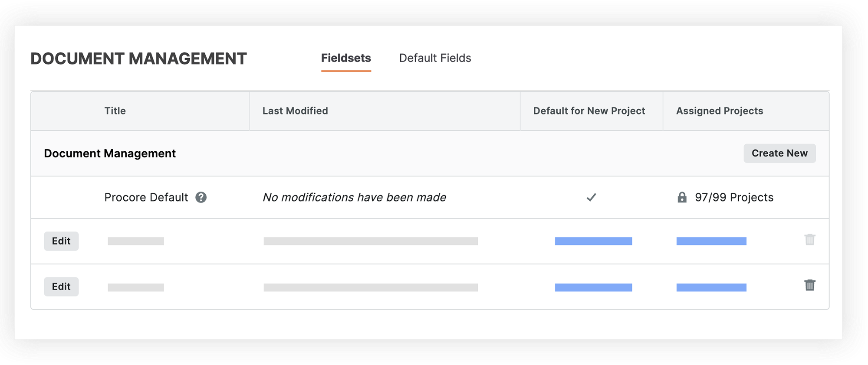Click the Default for New Project header

point(589,111)
